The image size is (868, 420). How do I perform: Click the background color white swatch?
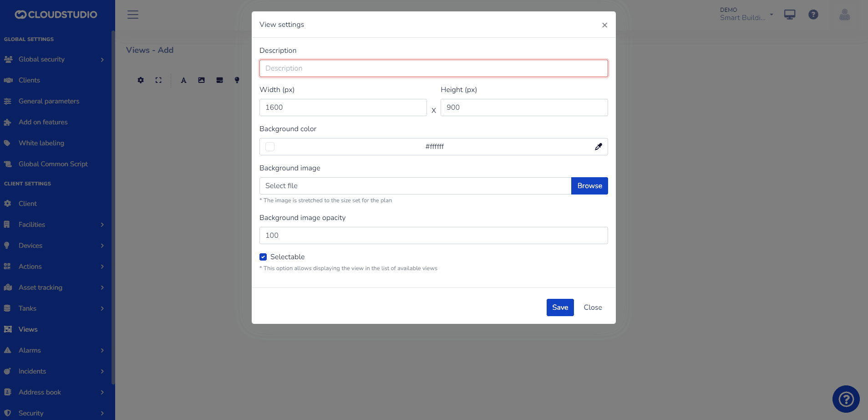click(270, 147)
